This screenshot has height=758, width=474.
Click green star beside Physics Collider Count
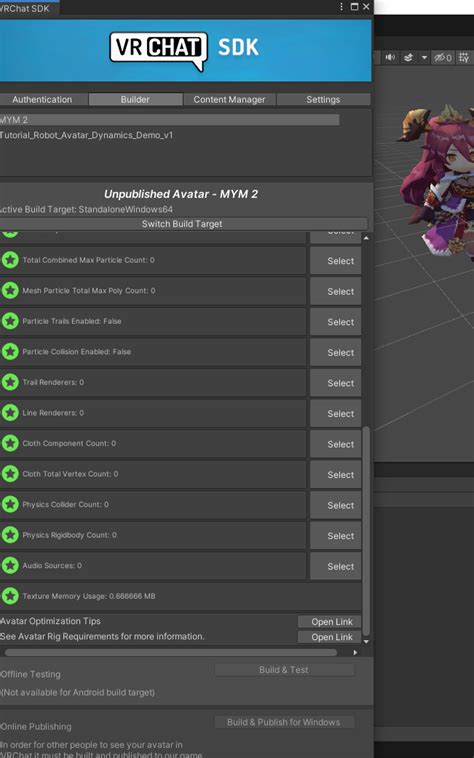pos(10,504)
